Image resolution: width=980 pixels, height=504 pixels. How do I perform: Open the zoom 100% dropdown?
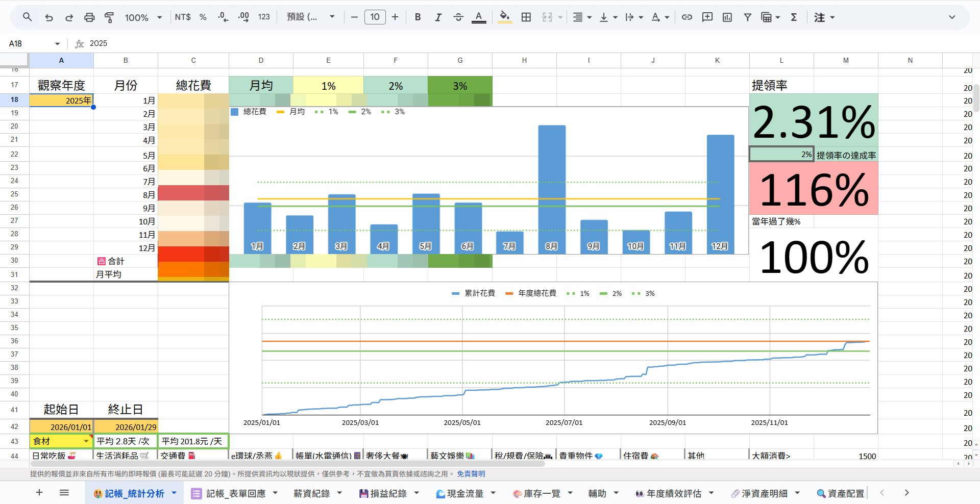(143, 17)
